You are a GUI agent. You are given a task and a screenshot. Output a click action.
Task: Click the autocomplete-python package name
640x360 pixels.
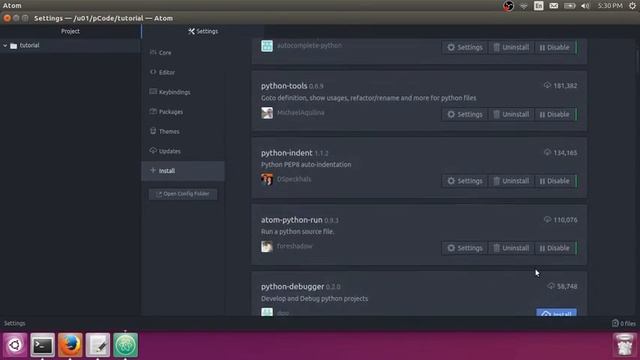pyautogui.click(x=309, y=45)
